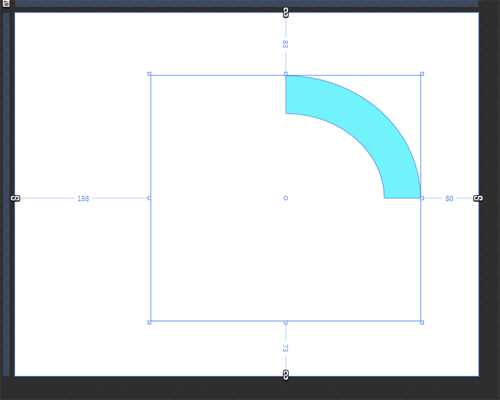The image size is (500, 400).
Task: Toggle the left margin chain-link icon
Action: point(15,198)
